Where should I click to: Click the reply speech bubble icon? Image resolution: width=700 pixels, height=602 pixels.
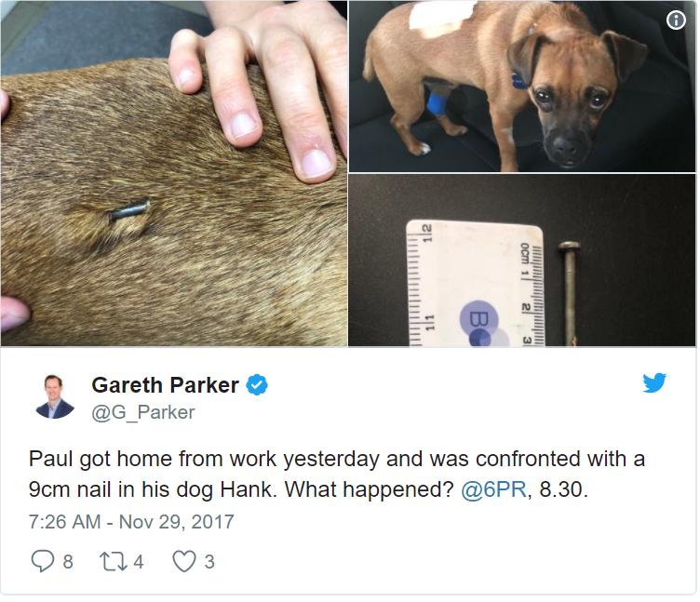[43, 561]
